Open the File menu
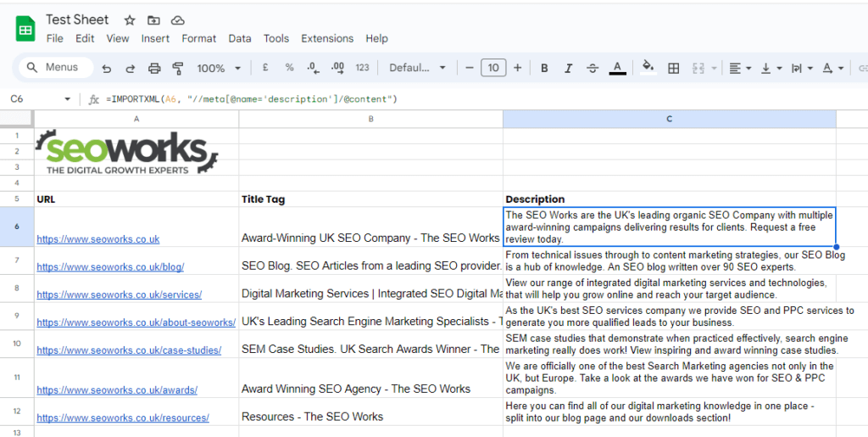The width and height of the screenshot is (868, 437). [x=55, y=38]
